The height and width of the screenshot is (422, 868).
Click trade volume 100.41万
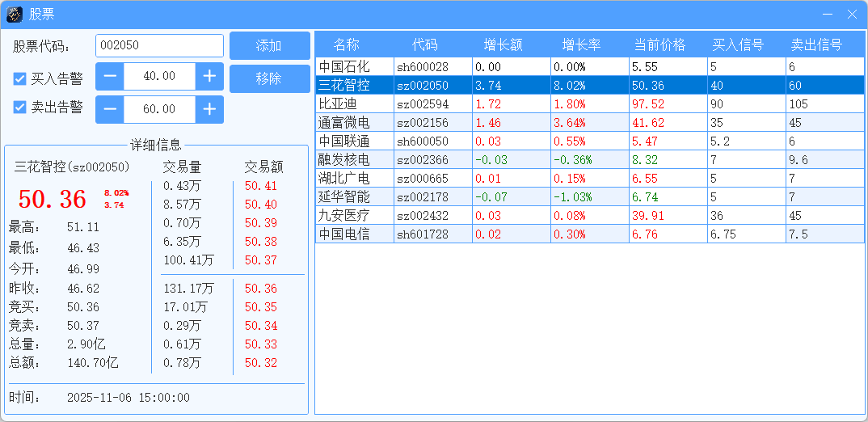(x=189, y=260)
